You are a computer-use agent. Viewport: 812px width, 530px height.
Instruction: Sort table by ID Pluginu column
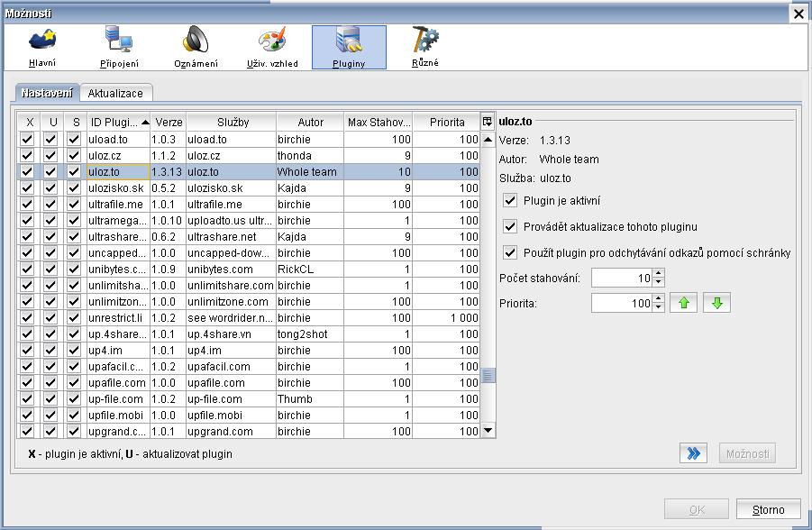pos(119,123)
